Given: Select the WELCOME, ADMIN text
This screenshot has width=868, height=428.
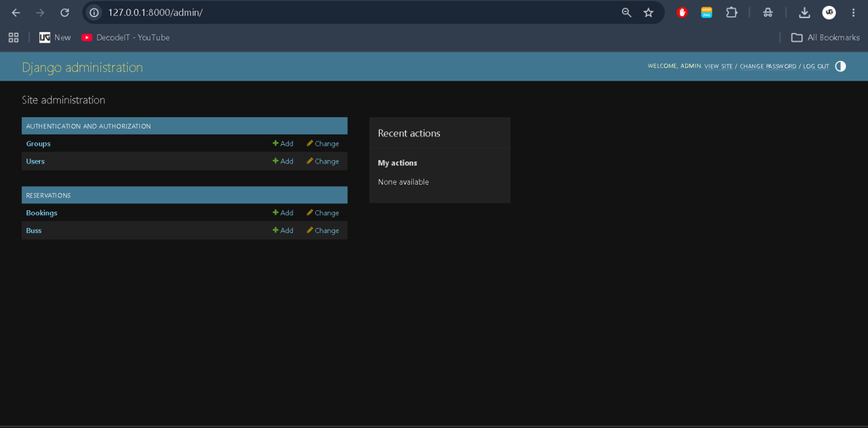Looking at the screenshot, I should [x=675, y=66].
